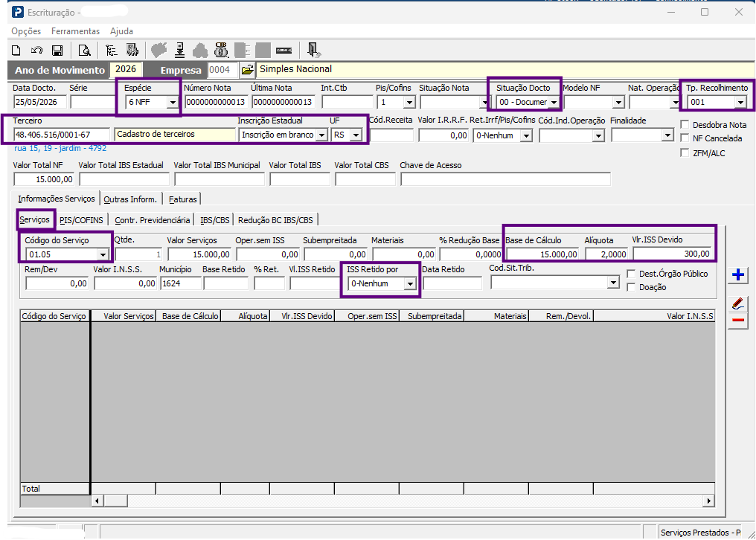Open the Empresa folder browse icon
This screenshot has height=540, width=756.
click(x=247, y=70)
